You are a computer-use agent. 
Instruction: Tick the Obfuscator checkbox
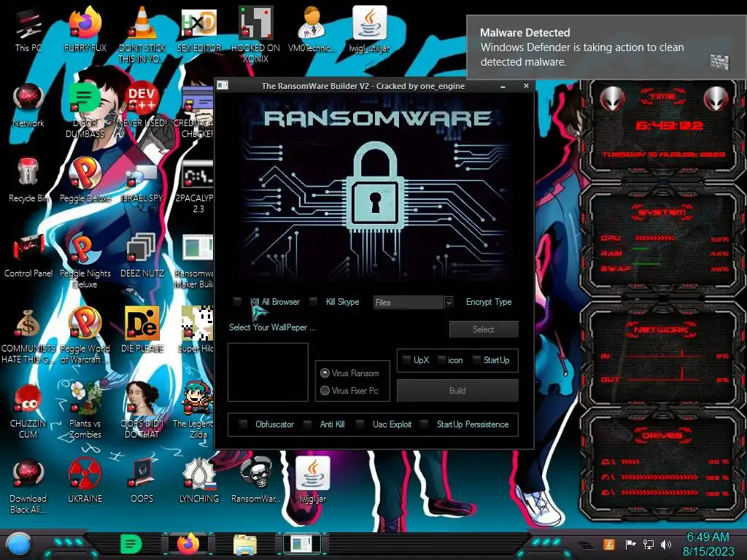coord(243,424)
